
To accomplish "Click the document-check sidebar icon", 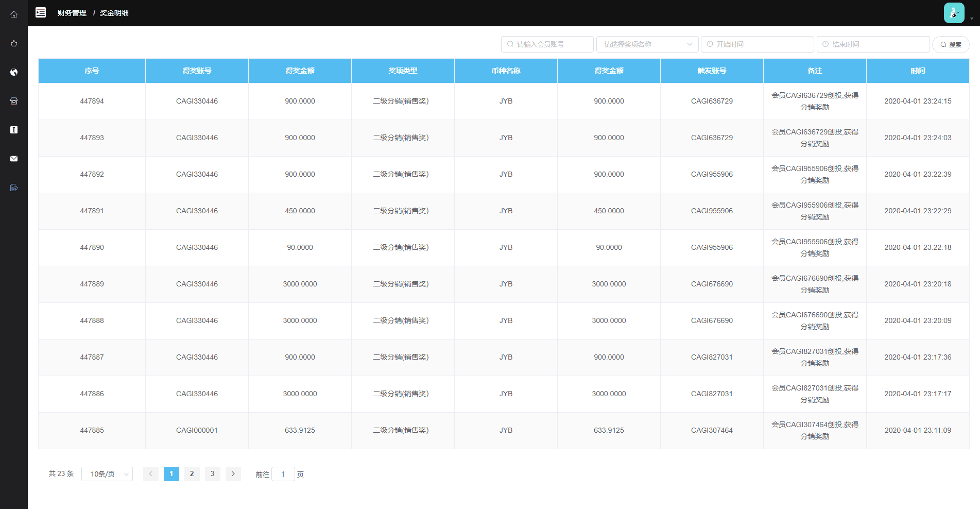I will coord(14,188).
